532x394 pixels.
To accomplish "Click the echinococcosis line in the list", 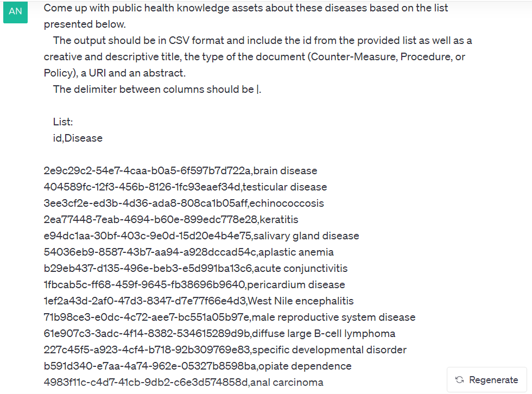I will coord(184,203).
